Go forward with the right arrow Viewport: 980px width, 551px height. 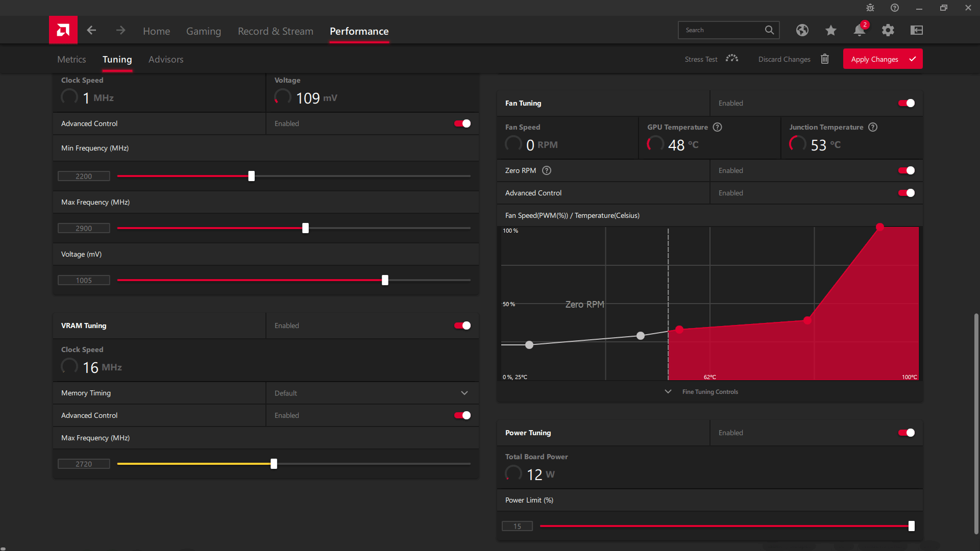120,31
